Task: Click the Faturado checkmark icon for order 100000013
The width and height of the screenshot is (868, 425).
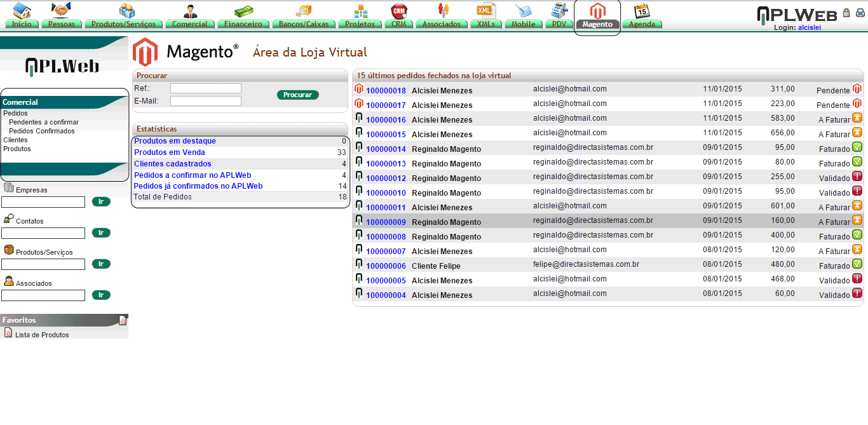Action: [857, 161]
